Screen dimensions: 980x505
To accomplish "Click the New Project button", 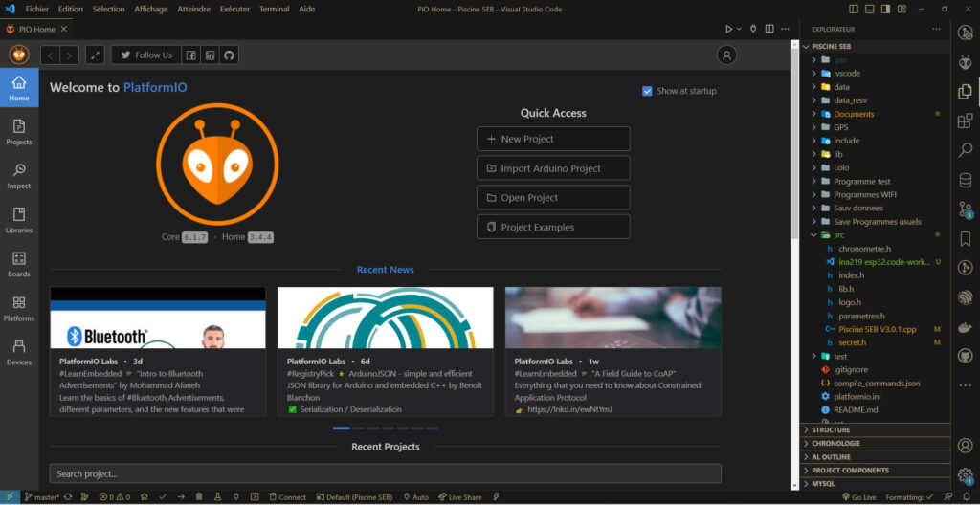I will tap(553, 139).
